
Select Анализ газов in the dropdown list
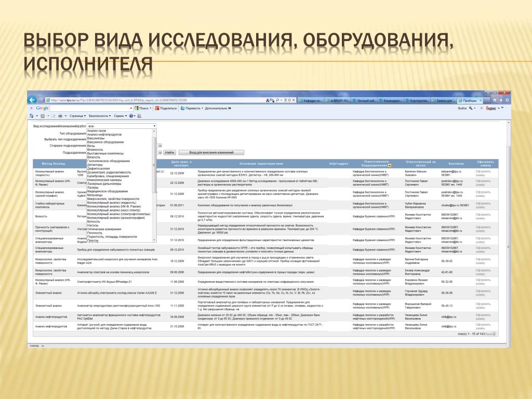(x=97, y=130)
